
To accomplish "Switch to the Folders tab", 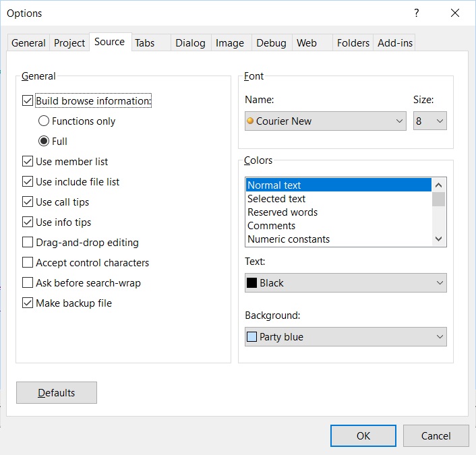I will coord(353,42).
